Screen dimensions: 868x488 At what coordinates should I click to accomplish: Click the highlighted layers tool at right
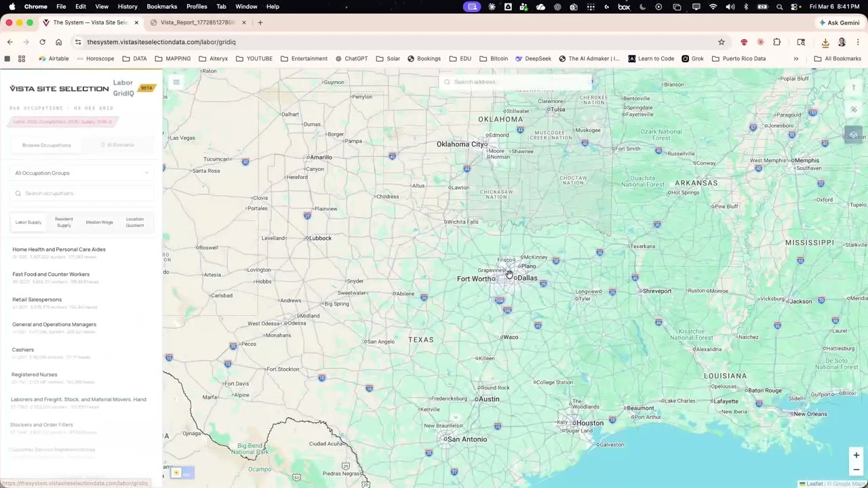click(x=853, y=135)
